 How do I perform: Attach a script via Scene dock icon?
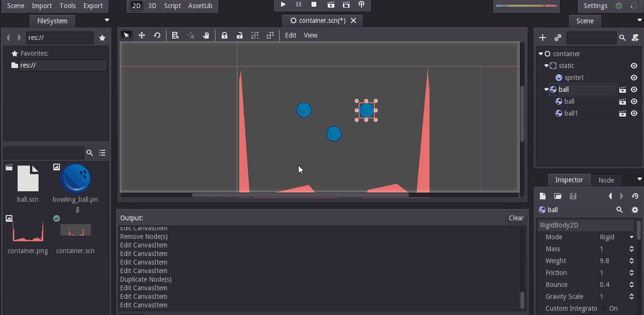pos(635,38)
